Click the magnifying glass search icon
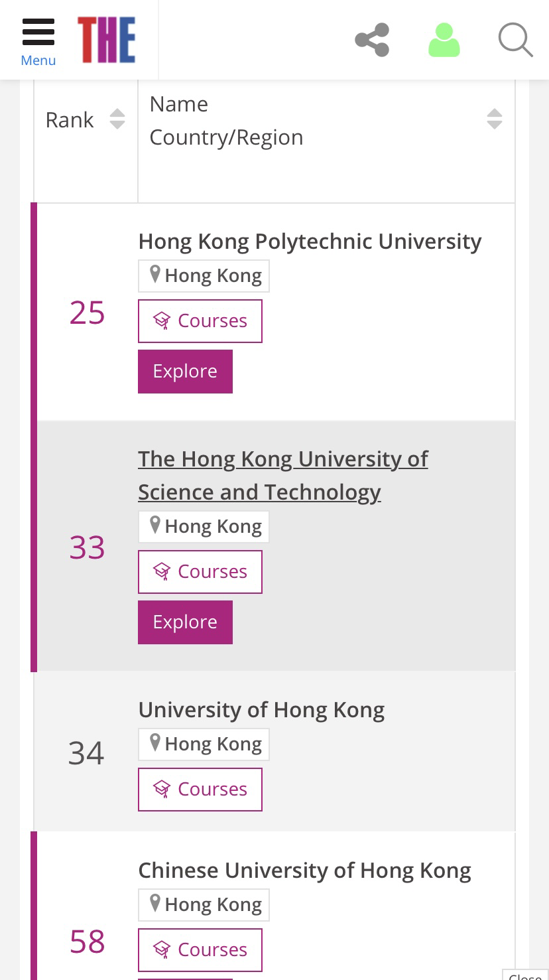Viewport: 549px width, 980px height. [515, 40]
